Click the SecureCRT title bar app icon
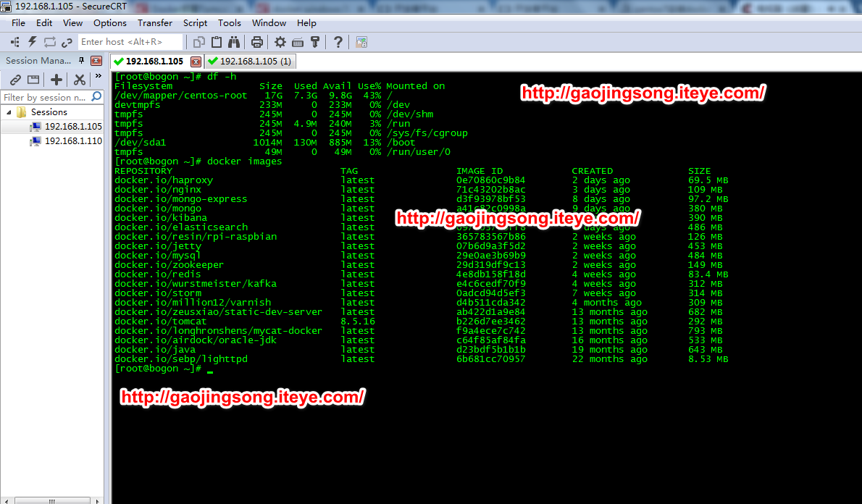The image size is (862, 504). coord(6,7)
